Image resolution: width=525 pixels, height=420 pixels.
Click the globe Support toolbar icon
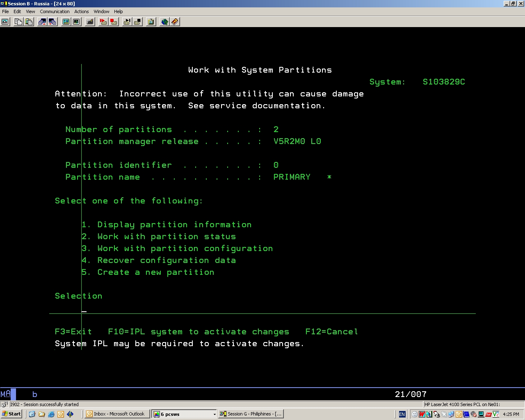[164, 22]
